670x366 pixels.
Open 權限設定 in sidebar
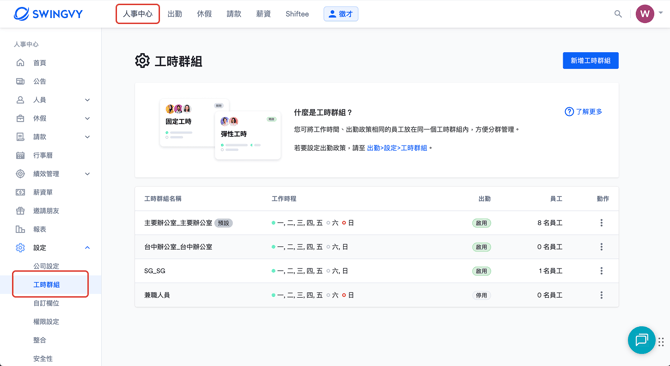[46, 322]
